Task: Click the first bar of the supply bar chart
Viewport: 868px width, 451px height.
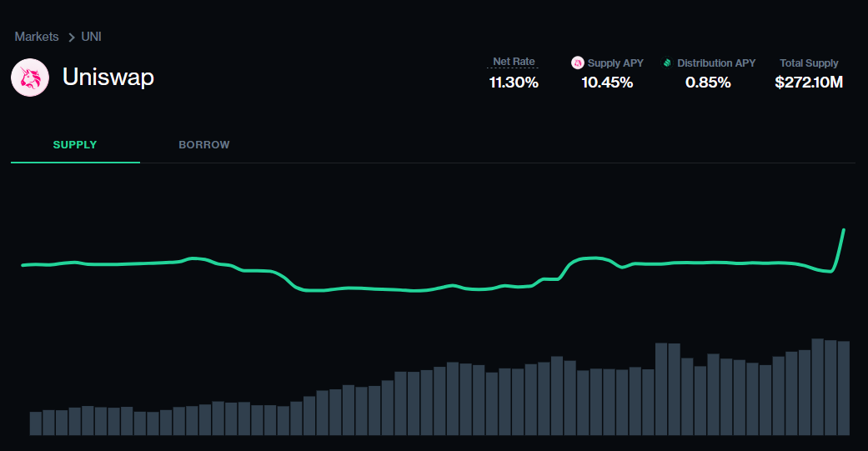Action: [x=36, y=423]
